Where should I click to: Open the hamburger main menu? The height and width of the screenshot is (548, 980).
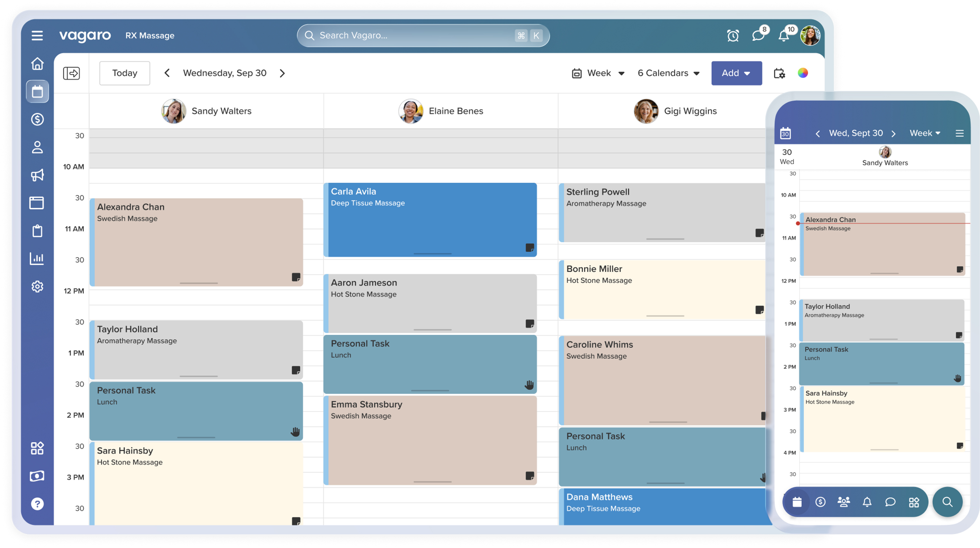coord(37,35)
